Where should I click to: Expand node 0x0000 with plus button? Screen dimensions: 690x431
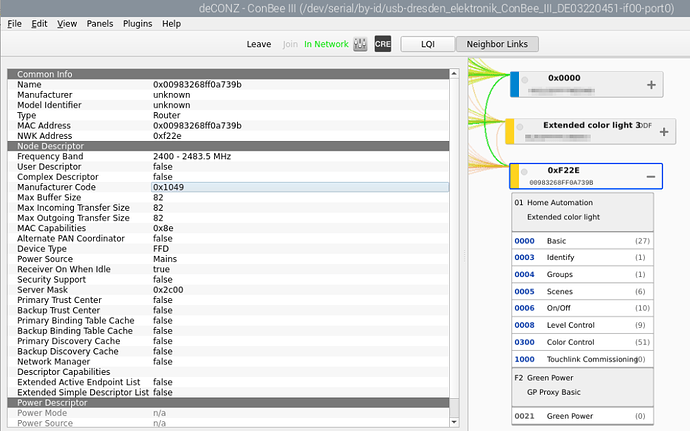(x=651, y=85)
